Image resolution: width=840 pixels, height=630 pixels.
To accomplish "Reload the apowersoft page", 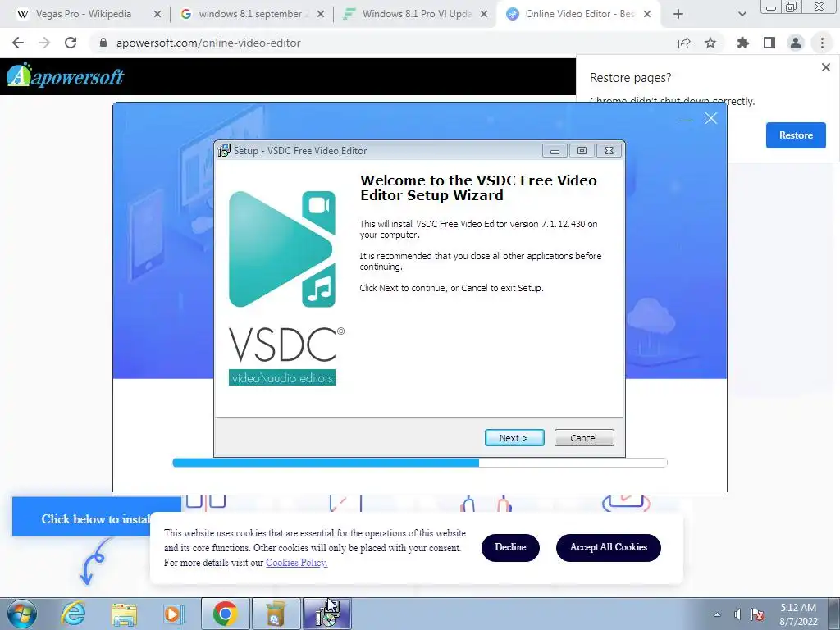I will pos(71,43).
